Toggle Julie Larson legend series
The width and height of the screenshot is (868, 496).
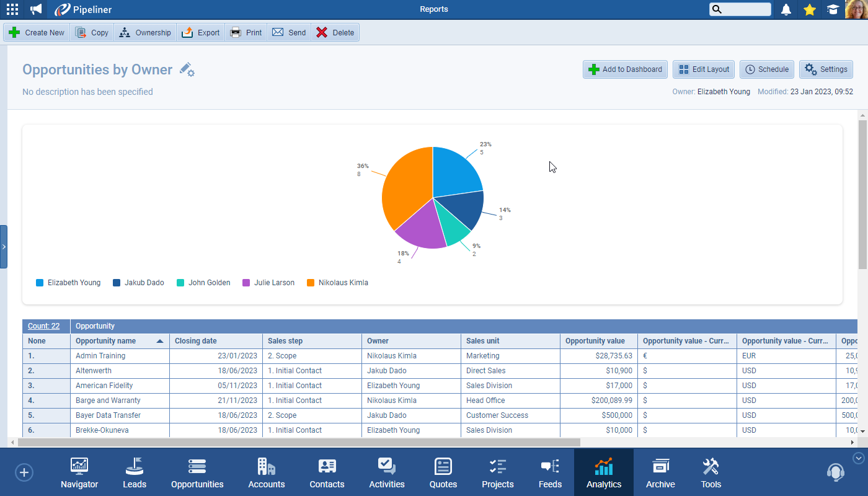(268, 283)
